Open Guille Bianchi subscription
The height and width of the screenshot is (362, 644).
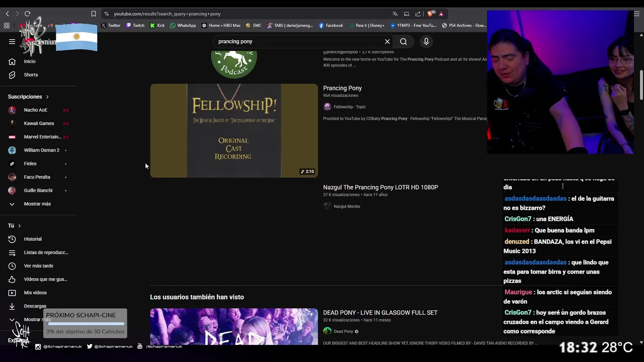coord(38,191)
